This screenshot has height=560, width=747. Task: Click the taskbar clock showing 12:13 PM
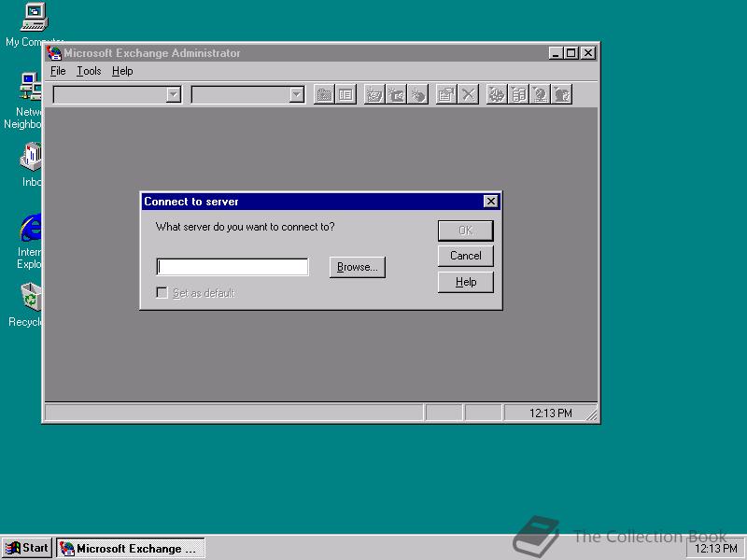(715, 549)
